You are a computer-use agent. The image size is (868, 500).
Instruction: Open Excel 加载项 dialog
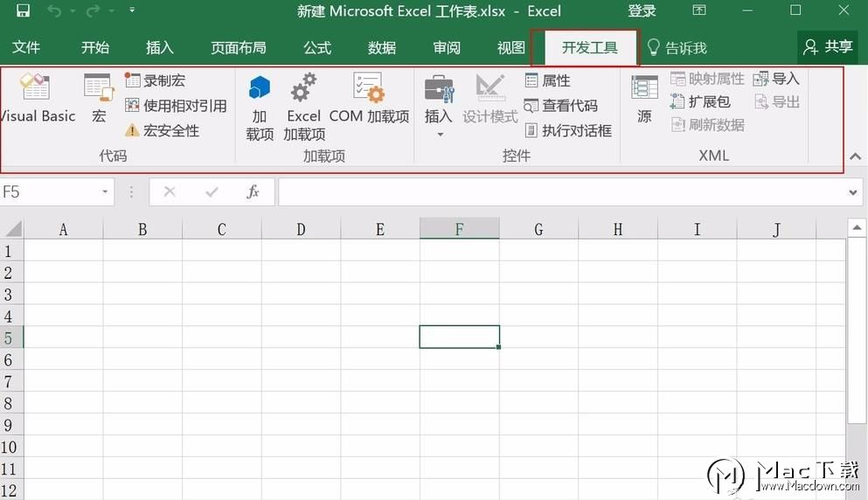304,108
